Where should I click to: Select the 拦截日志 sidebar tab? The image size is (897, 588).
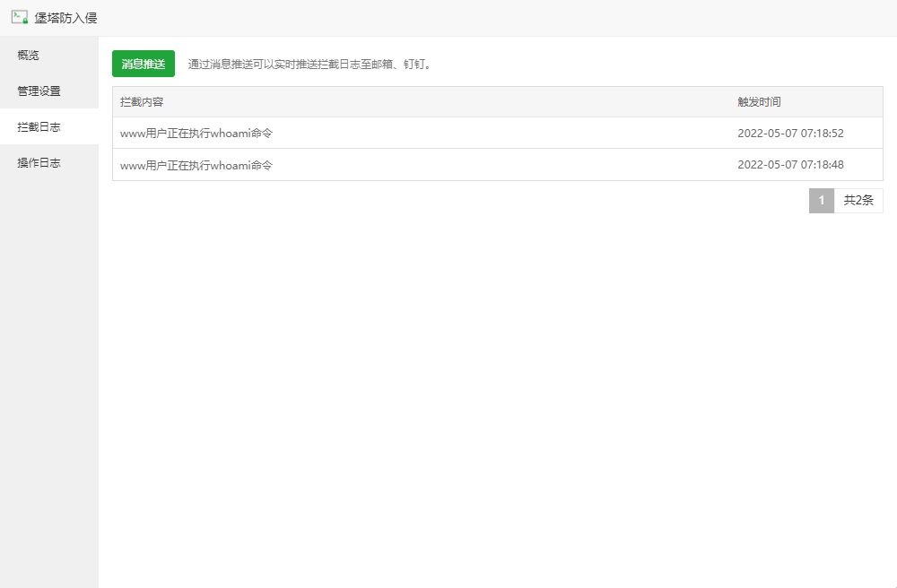pos(39,127)
